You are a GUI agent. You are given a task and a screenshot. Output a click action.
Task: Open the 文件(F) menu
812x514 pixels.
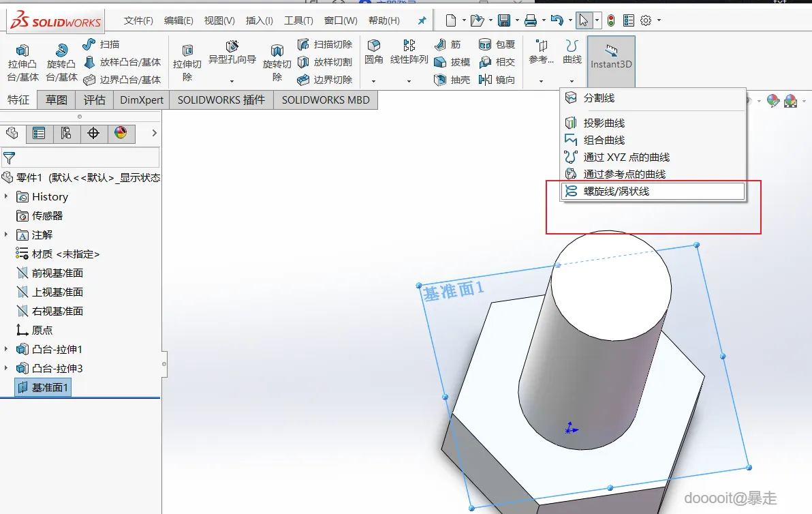click(x=138, y=20)
